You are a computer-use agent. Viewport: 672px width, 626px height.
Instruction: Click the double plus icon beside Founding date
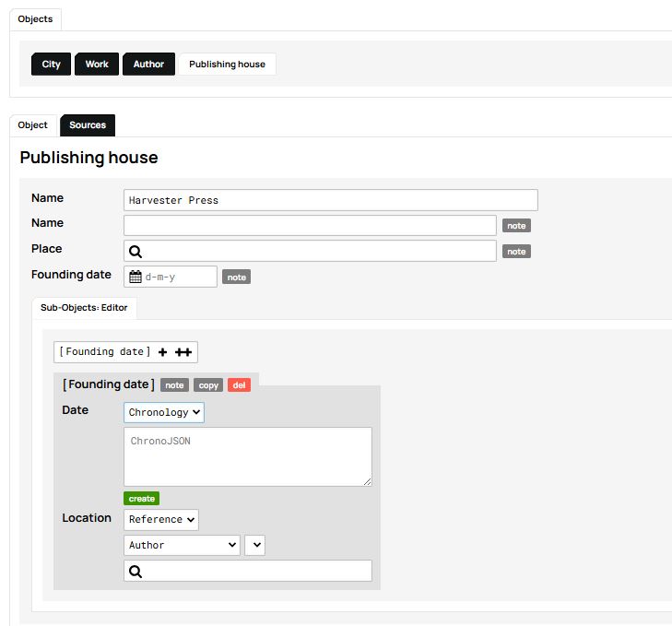183,352
